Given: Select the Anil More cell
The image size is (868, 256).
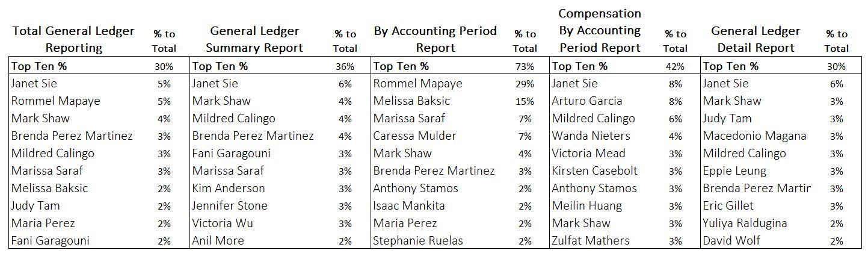Looking at the screenshot, I should 218,241.
